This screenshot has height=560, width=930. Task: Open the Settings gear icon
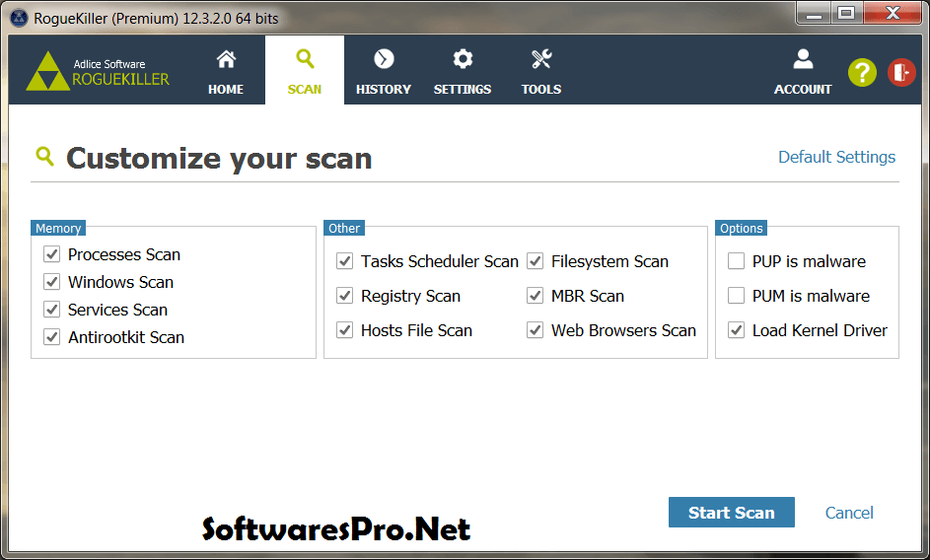tap(463, 59)
